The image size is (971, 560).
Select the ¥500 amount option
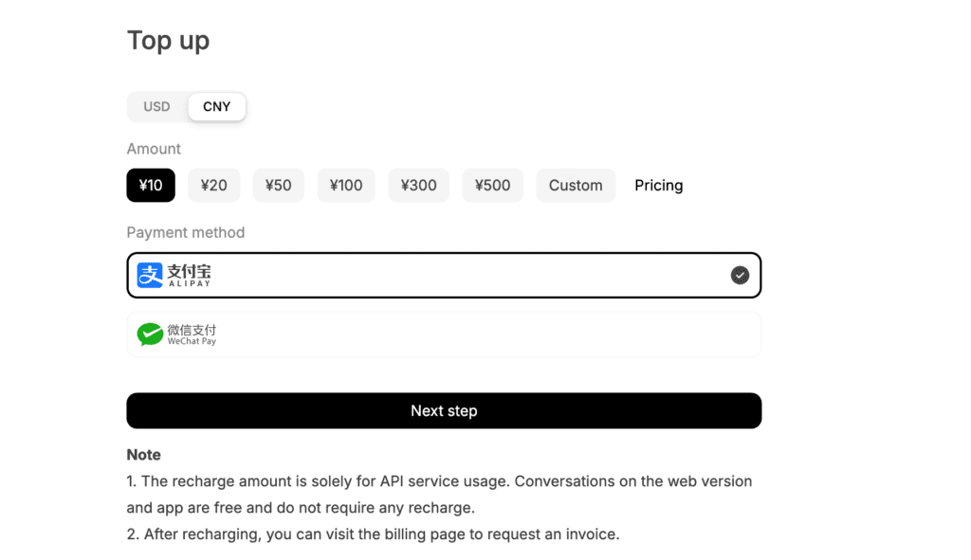tap(492, 186)
